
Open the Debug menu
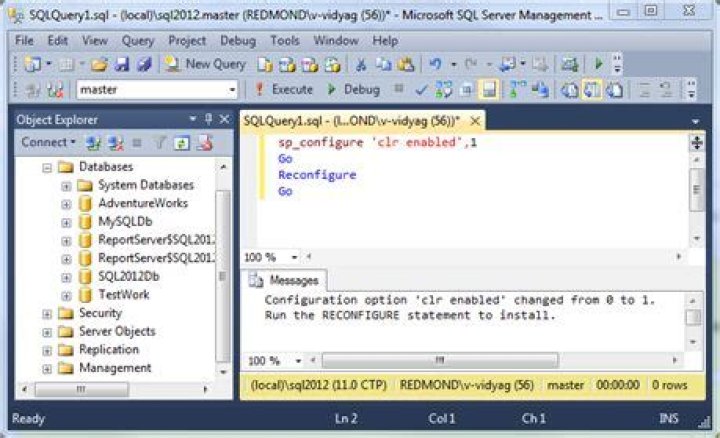click(238, 40)
